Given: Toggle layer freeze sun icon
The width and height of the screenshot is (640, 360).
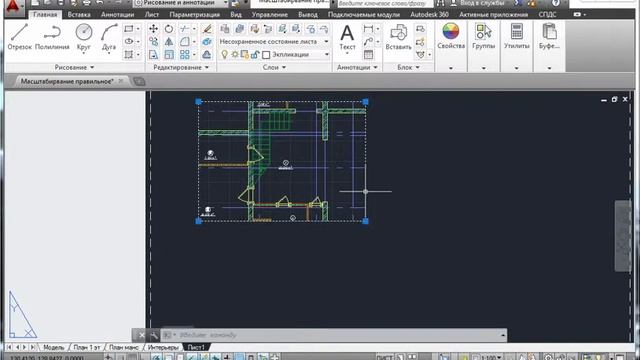Looking at the screenshot, I should click(235, 54).
